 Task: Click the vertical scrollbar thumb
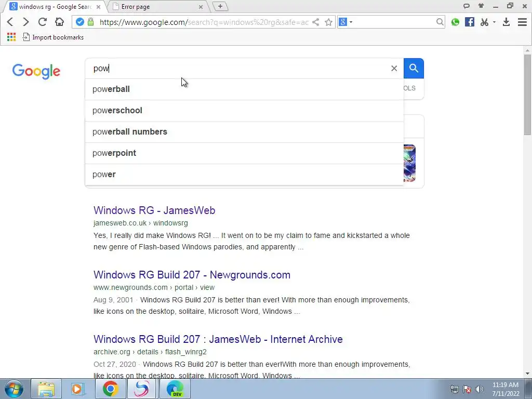point(527,95)
